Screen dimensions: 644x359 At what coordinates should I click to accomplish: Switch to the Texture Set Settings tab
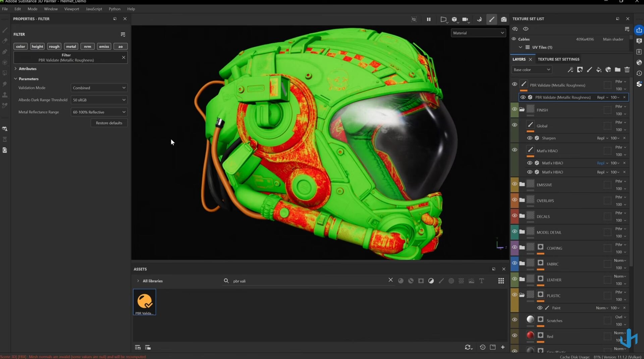558,59
